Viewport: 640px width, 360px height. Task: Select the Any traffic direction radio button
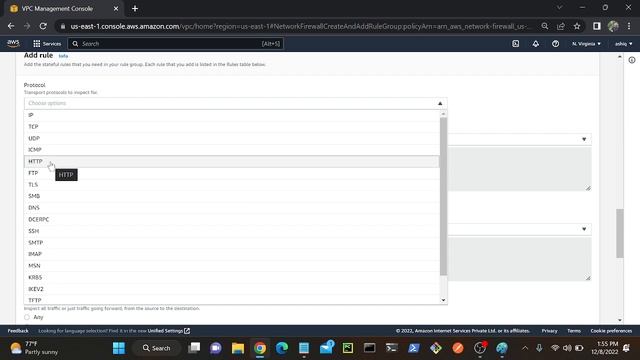click(27, 317)
